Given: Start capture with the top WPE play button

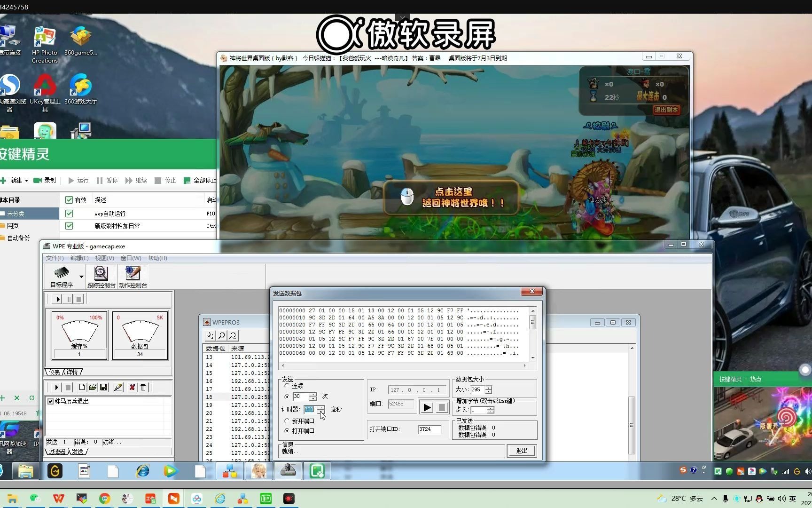Looking at the screenshot, I should click(57, 299).
